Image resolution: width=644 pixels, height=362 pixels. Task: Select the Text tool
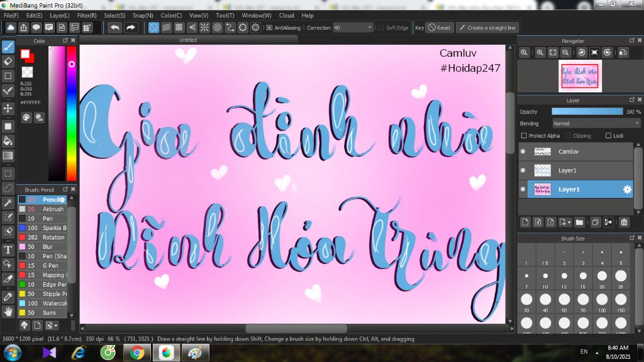(8, 250)
